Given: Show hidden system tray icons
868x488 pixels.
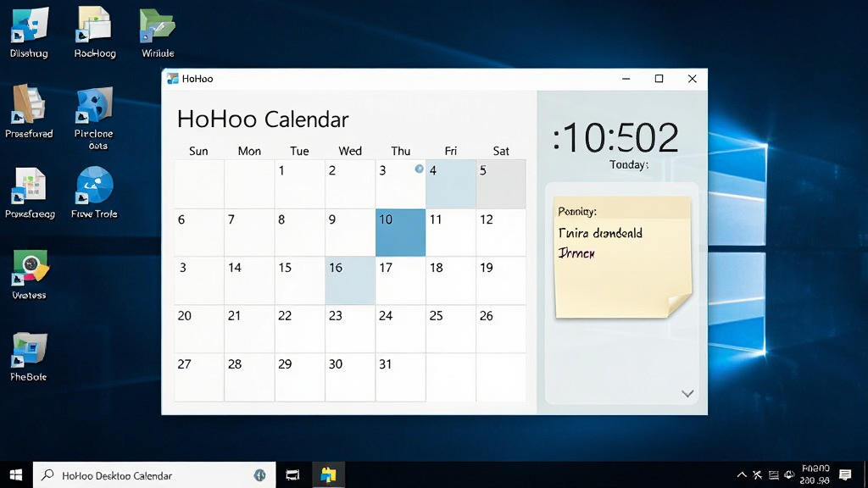Looking at the screenshot, I should point(742,474).
